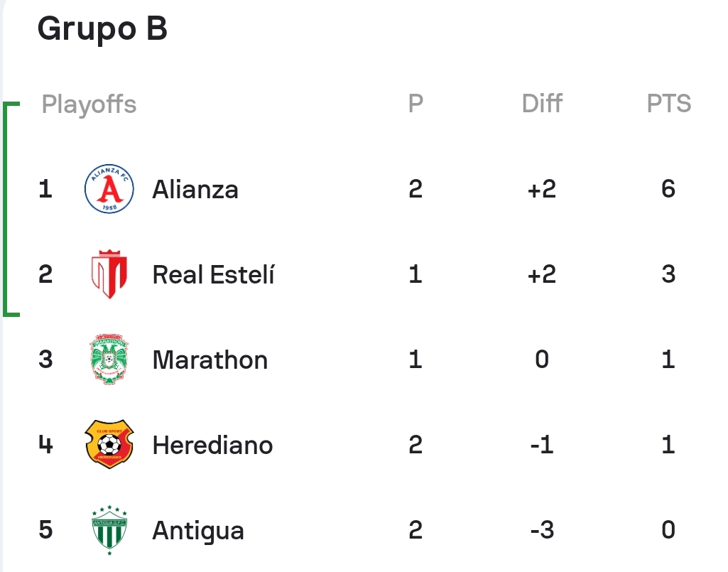This screenshot has width=728, height=572.
Task: Click the Grupo B heading
Action: (102, 29)
